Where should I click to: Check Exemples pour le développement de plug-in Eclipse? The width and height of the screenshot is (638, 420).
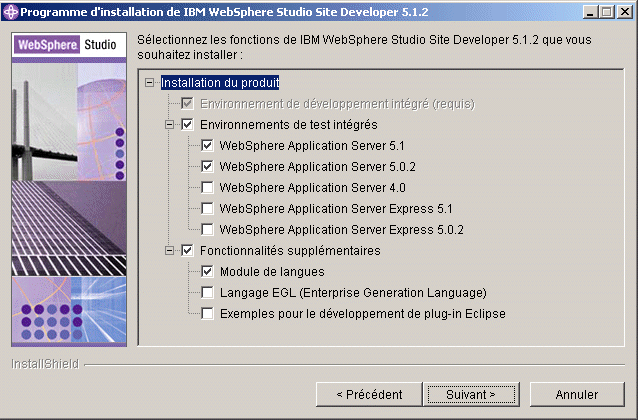click(207, 314)
